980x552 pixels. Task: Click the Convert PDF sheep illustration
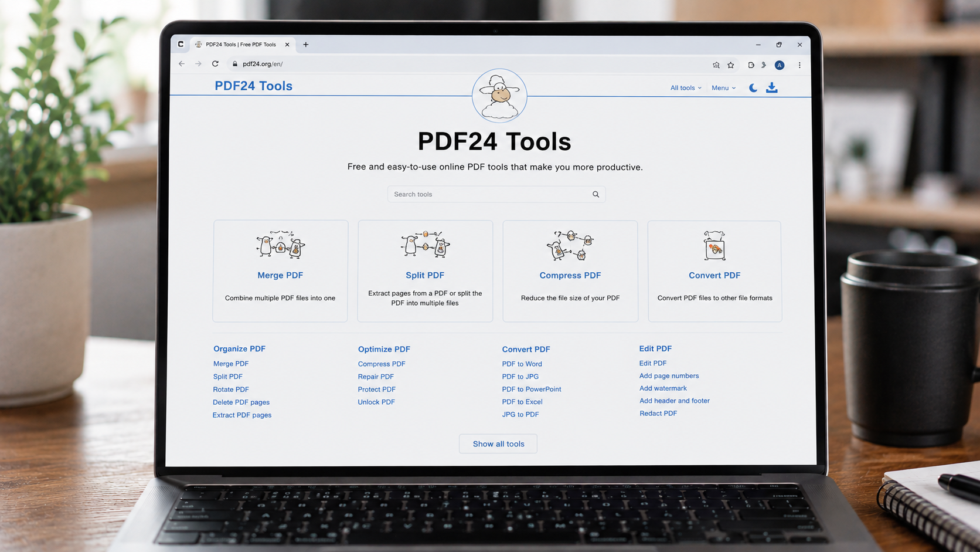click(x=714, y=245)
